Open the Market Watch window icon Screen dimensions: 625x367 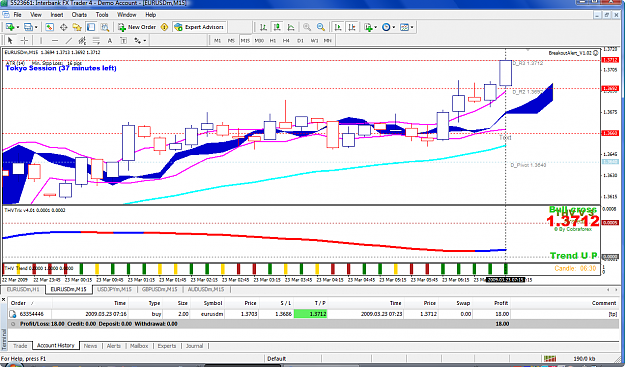pos(49,27)
